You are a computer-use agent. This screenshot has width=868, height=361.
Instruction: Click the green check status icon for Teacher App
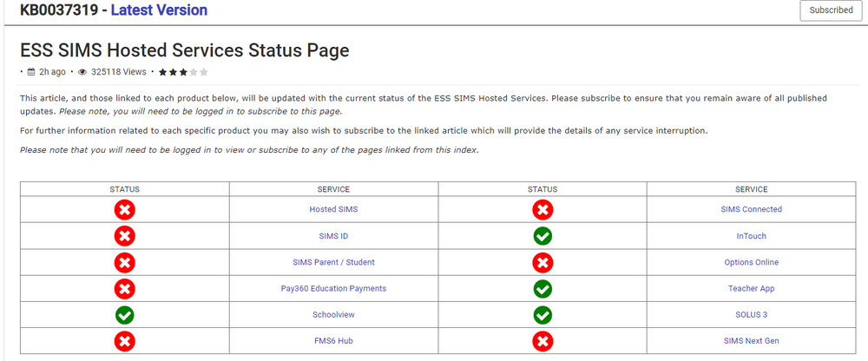click(542, 288)
